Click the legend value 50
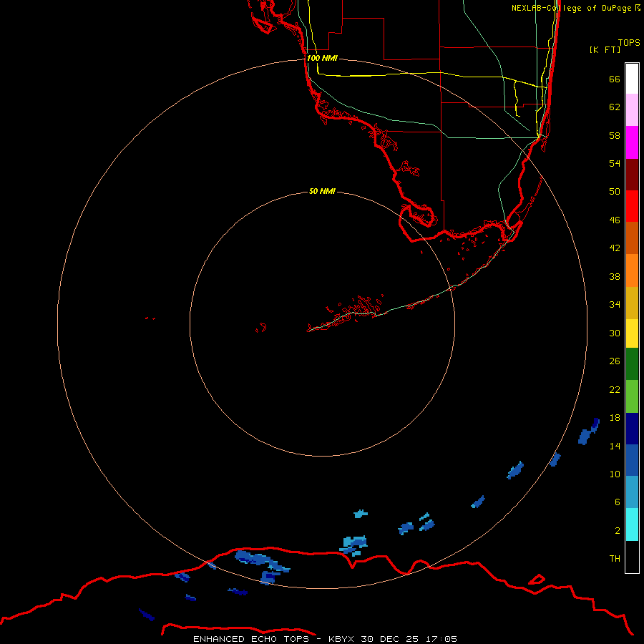Viewport: 644px width, 644px height. [x=615, y=191]
